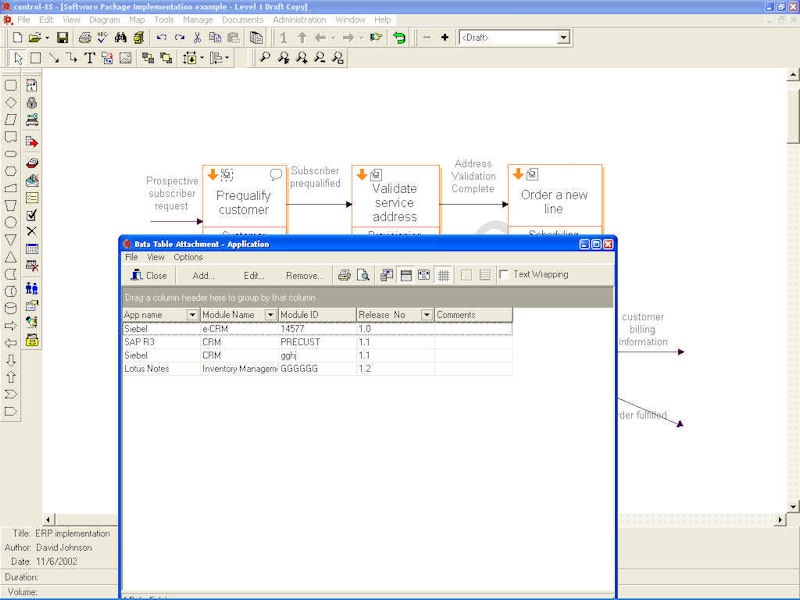This screenshot has width=800, height=600.
Task: Open the dropdown arrow beside the Open folder icon
Action: click(x=47, y=38)
